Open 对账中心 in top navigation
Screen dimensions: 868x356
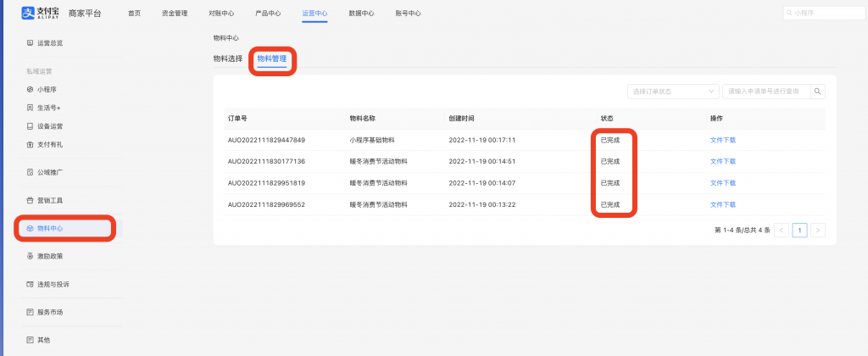pos(221,14)
